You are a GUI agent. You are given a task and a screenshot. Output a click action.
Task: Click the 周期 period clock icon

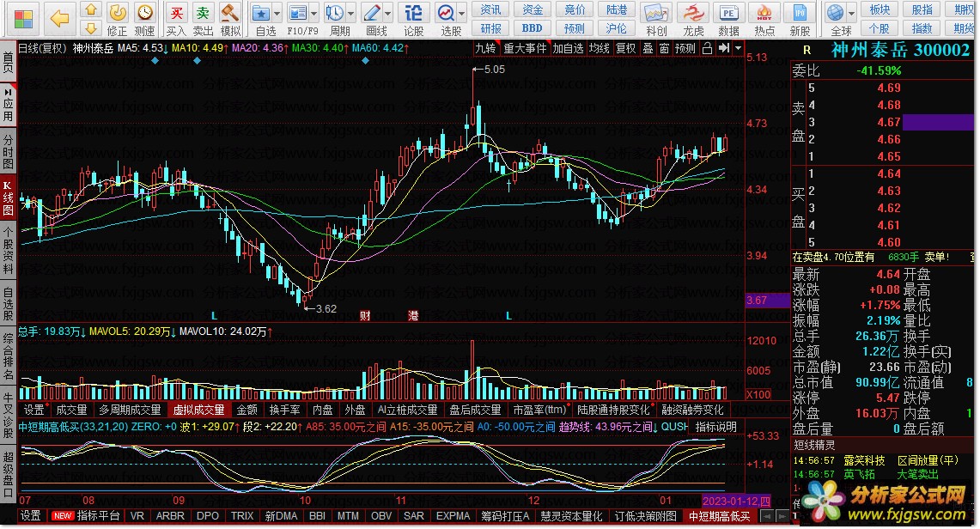click(x=334, y=13)
